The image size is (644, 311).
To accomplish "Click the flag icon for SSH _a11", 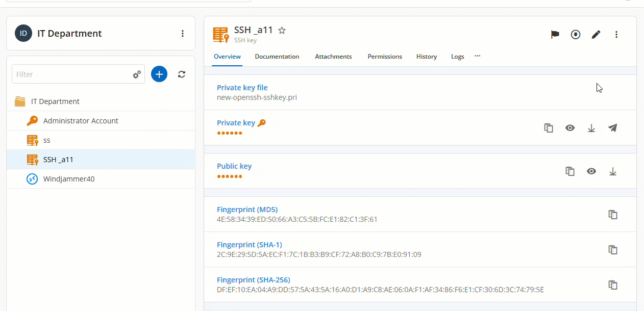I will pyautogui.click(x=555, y=35).
